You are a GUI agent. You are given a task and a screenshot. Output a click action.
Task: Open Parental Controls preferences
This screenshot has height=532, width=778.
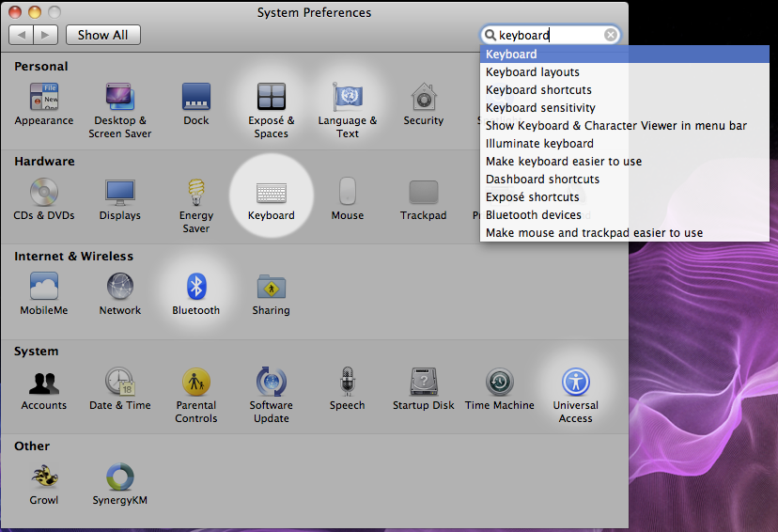point(196,396)
